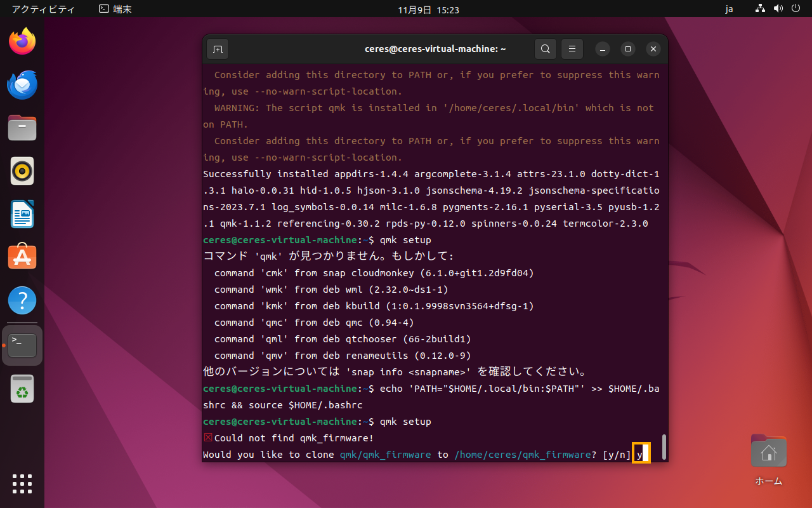Screen dimensions: 812x508
Task: Open the ja input source indicator
Action: [729, 10]
